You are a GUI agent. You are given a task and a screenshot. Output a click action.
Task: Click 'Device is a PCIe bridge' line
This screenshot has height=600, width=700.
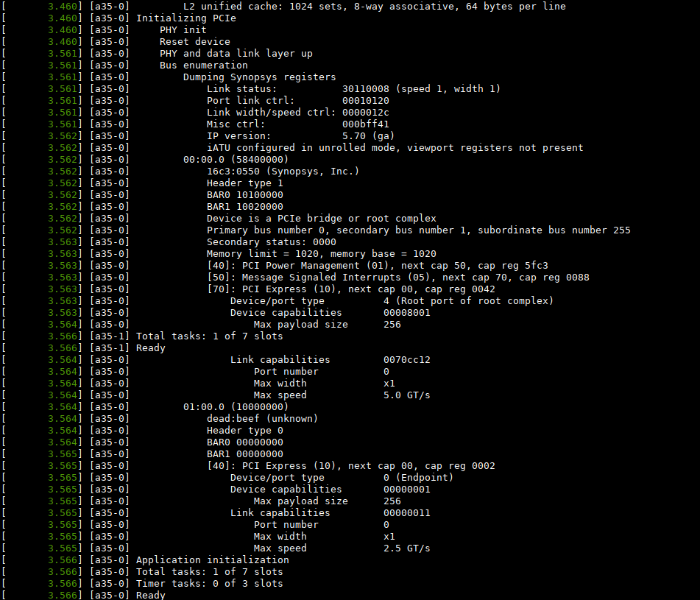(x=321, y=218)
